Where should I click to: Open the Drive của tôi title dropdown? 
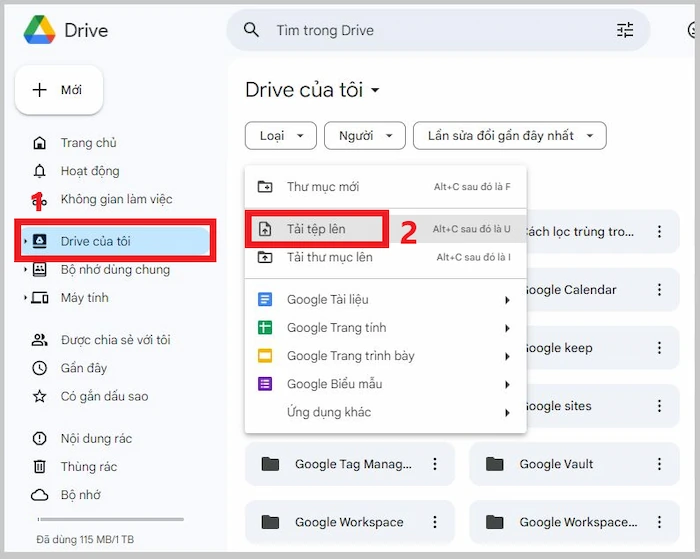pos(375,90)
